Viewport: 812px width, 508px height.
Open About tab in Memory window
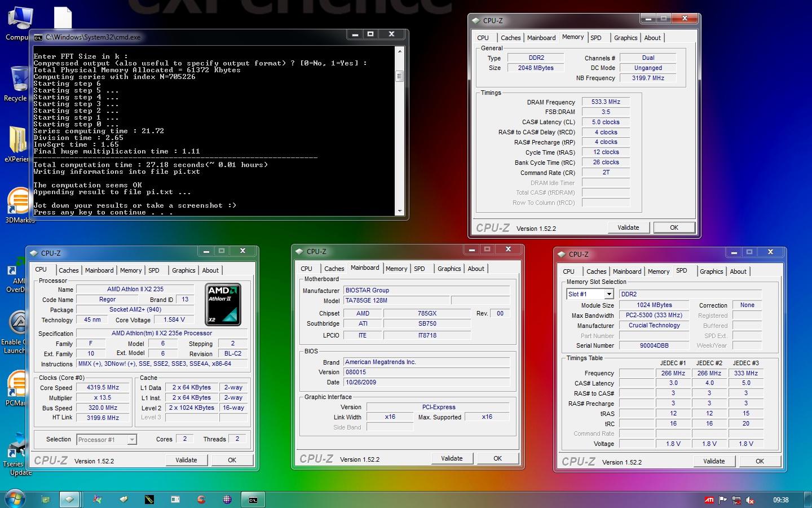(652, 38)
